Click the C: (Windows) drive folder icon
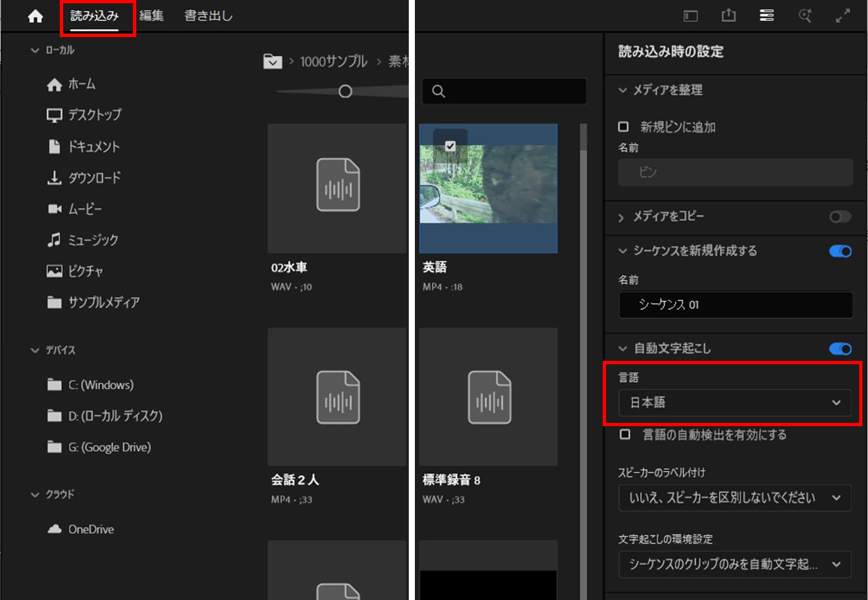 pyautogui.click(x=54, y=385)
